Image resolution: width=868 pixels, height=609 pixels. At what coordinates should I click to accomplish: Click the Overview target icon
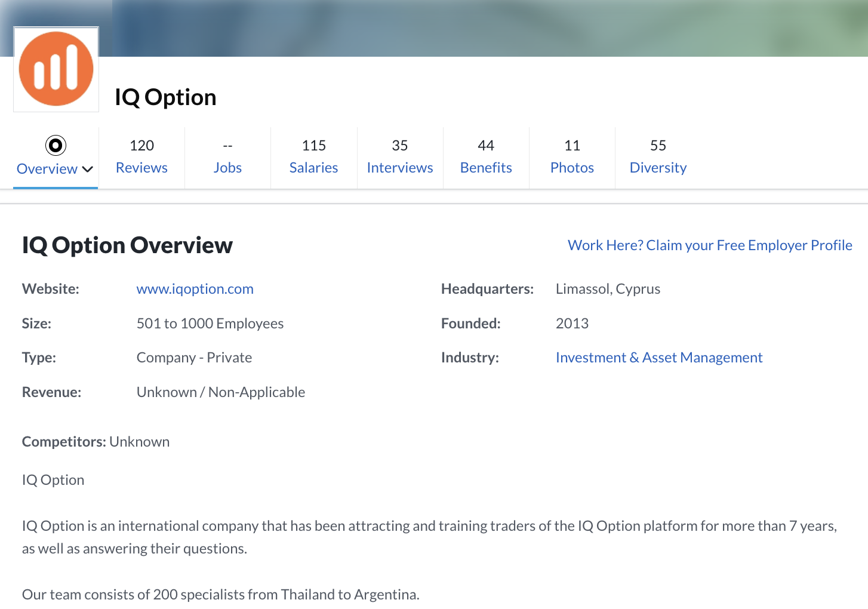click(56, 145)
